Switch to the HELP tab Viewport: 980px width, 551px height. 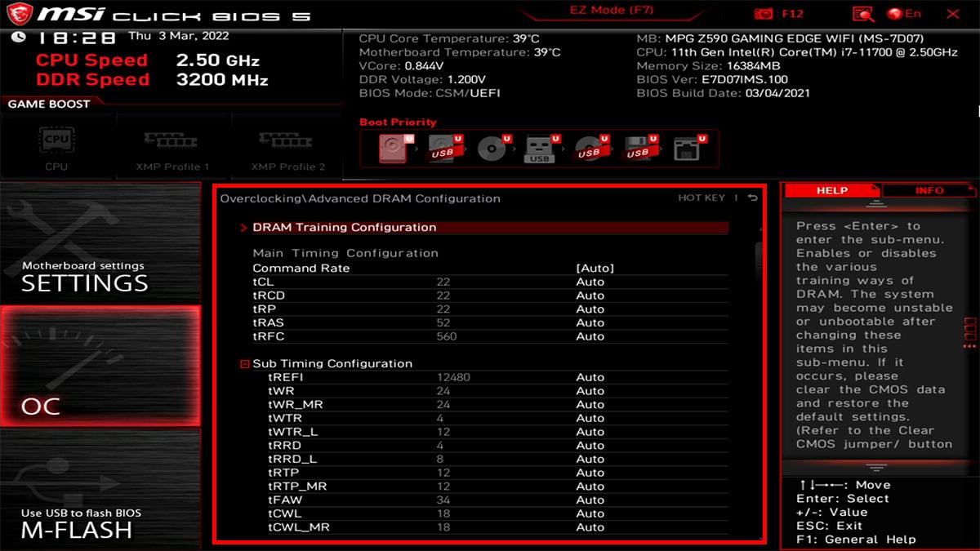(832, 190)
